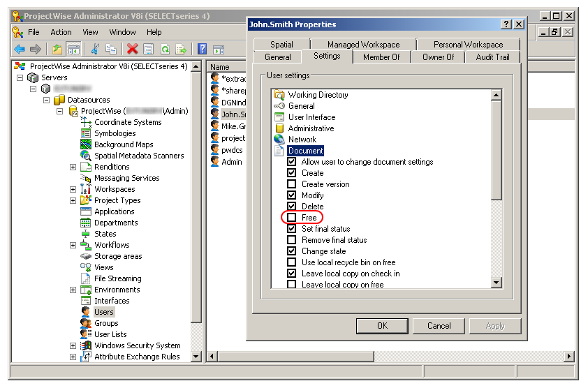
Task: Select Applications node in tree
Action: (115, 211)
